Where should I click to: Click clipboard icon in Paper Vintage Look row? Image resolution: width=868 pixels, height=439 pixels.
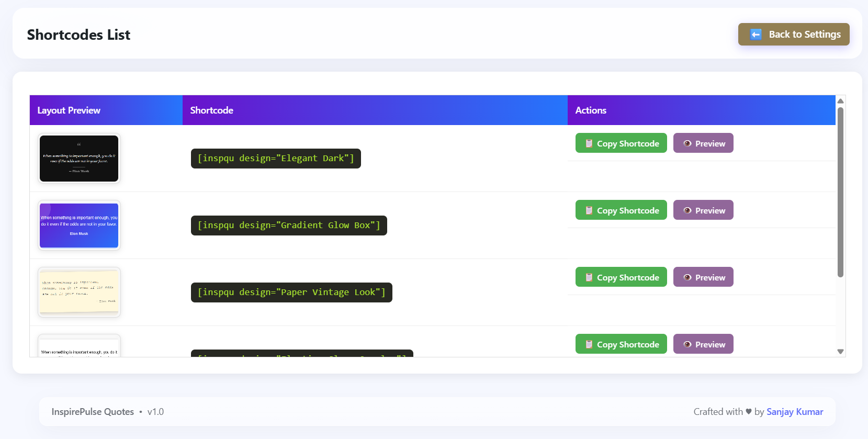[589, 277]
